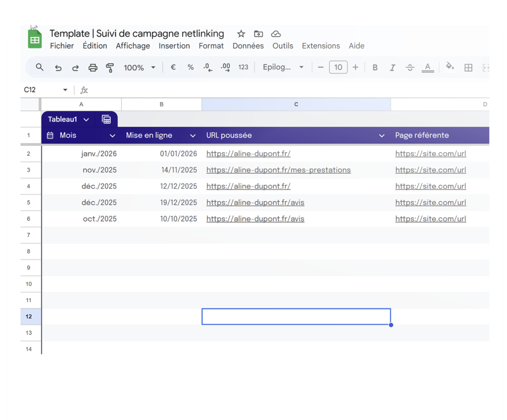Open the fill color picker

[x=450, y=67]
